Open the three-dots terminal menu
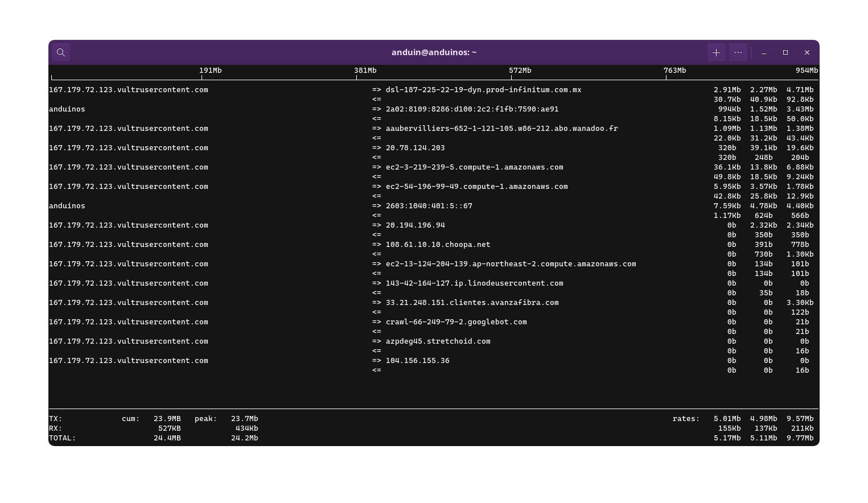Image resolution: width=868 pixels, height=503 pixels. pyautogui.click(x=738, y=52)
